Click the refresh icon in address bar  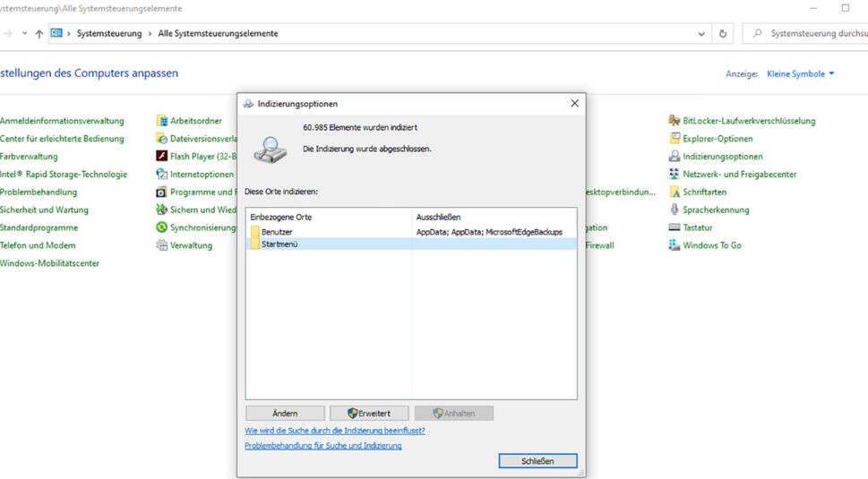click(722, 34)
